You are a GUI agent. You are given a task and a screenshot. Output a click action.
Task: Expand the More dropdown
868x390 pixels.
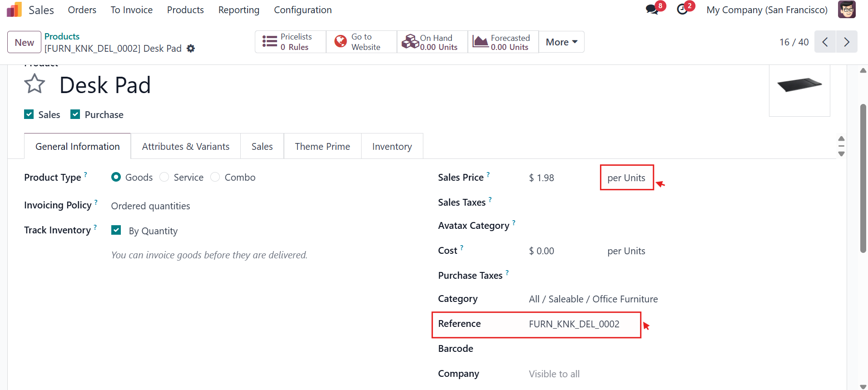(561, 42)
